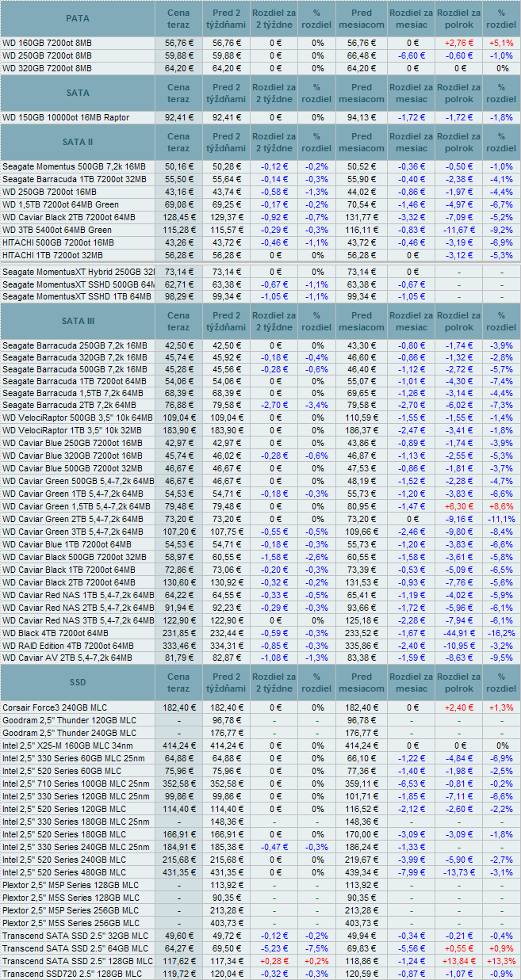
Task: Select WD VelociRaptor 500GB 3,5" row name
Action: [79, 418]
